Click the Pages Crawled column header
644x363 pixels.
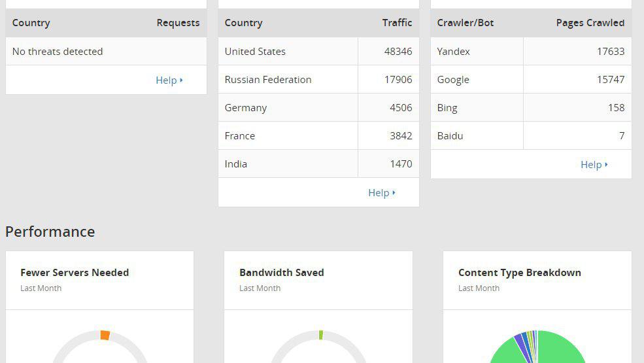590,22
